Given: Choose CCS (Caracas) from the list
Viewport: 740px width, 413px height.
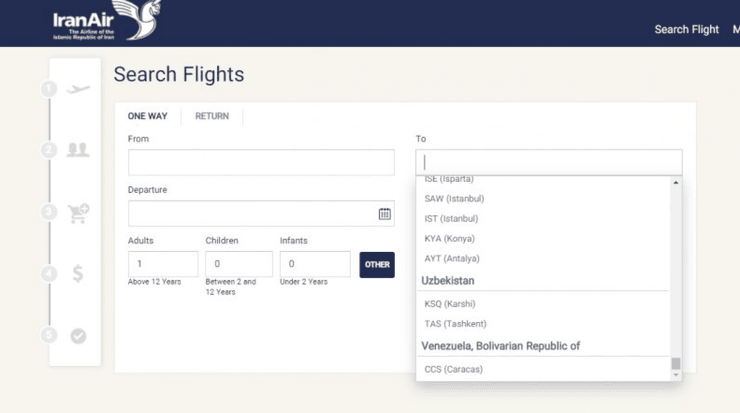Looking at the screenshot, I should 453,369.
